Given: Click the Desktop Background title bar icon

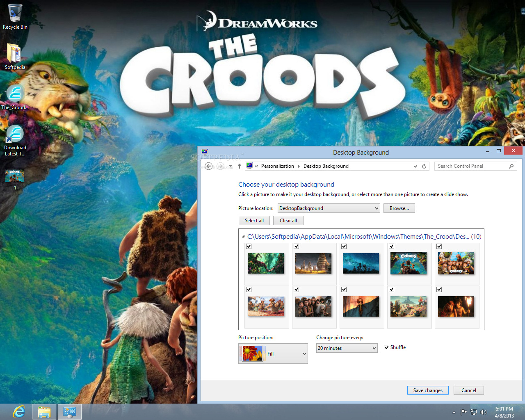Looking at the screenshot, I should tap(205, 152).
